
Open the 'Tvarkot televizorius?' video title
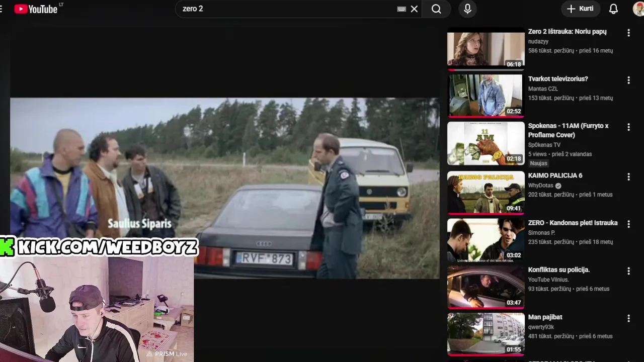coord(558,78)
